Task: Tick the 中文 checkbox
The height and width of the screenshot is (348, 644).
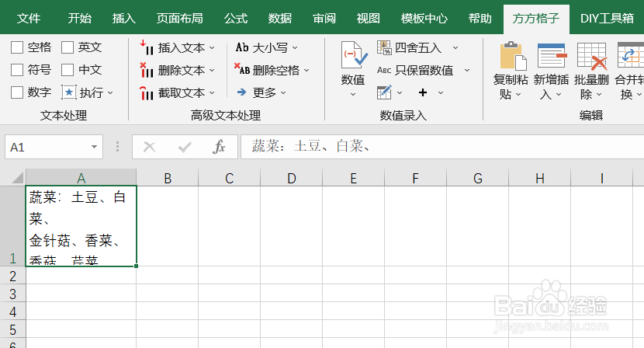Action: pos(68,70)
